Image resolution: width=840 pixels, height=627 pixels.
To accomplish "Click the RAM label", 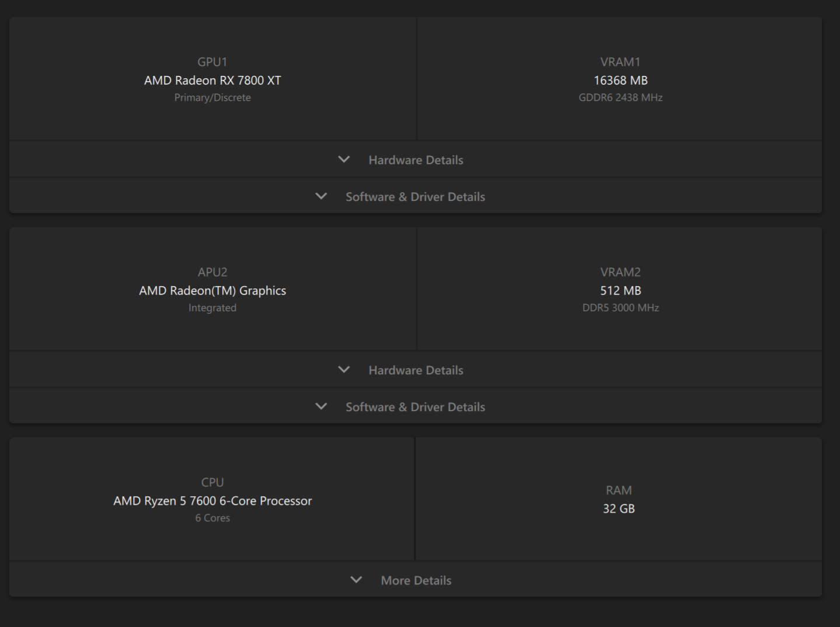I will point(619,490).
